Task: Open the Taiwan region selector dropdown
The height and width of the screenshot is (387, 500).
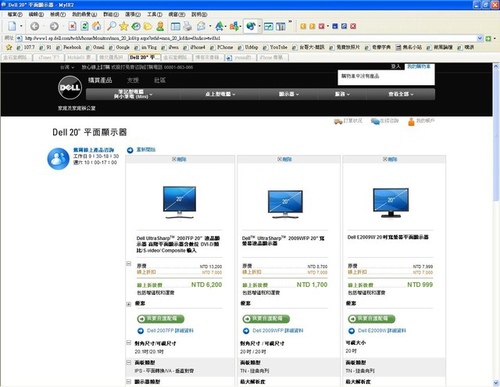Action: (67, 67)
